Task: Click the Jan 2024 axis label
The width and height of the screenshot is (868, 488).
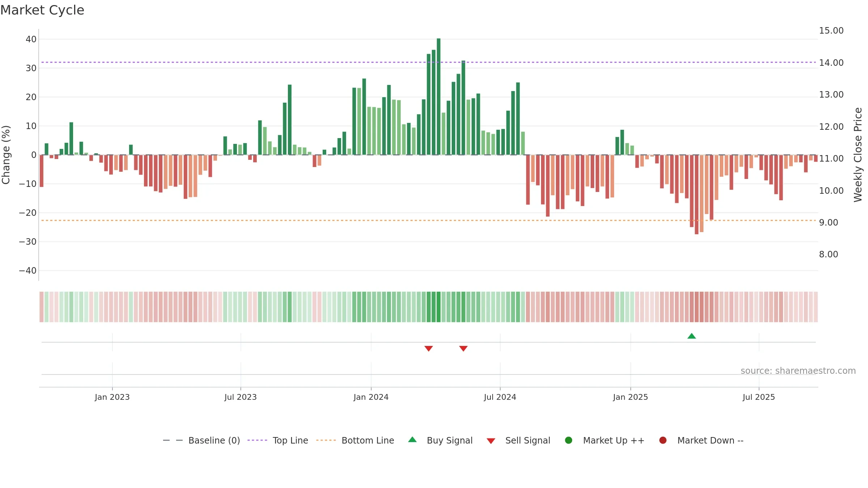Action: tap(371, 397)
